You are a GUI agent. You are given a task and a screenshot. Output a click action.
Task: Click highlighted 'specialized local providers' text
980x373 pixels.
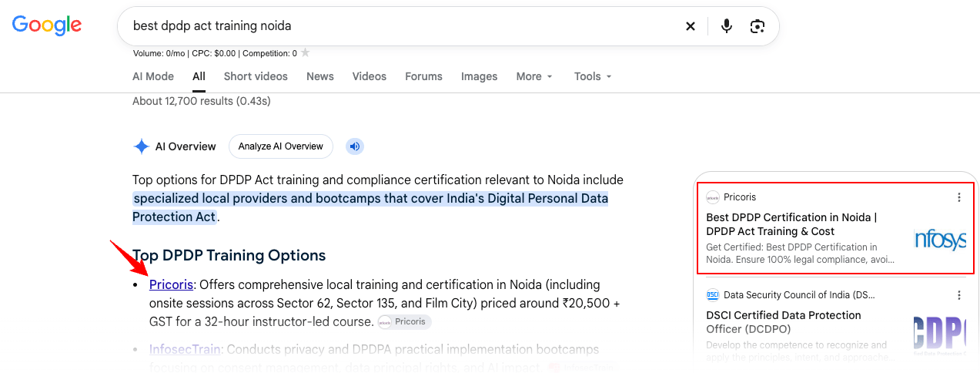pyautogui.click(x=370, y=207)
